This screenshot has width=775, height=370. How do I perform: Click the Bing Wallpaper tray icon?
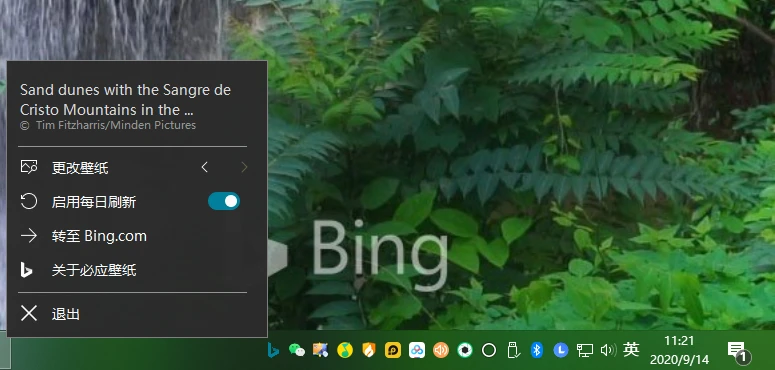[273, 350]
